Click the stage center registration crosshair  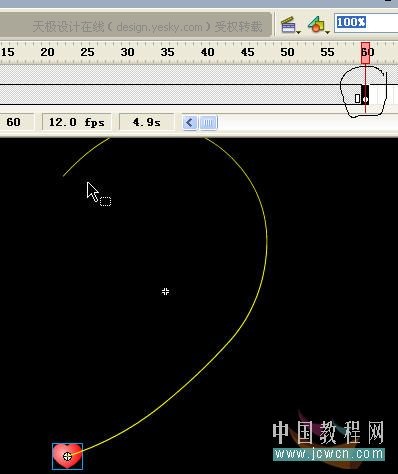pyautogui.click(x=165, y=292)
